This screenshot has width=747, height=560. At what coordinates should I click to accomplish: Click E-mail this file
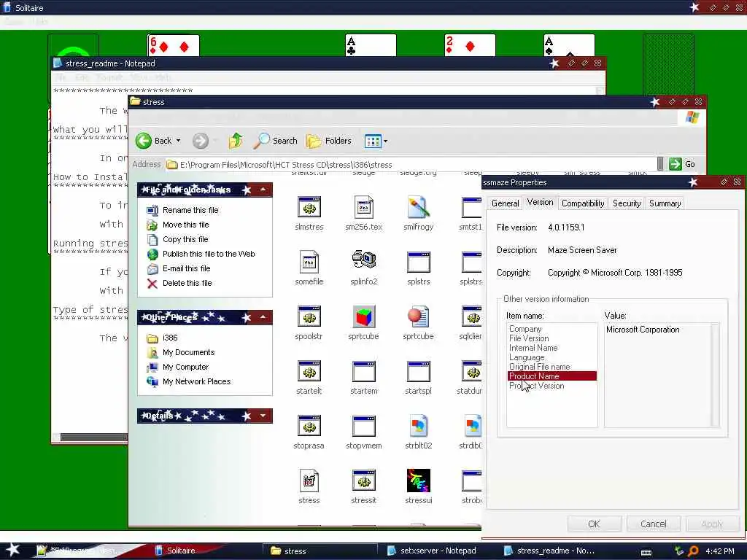(186, 268)
